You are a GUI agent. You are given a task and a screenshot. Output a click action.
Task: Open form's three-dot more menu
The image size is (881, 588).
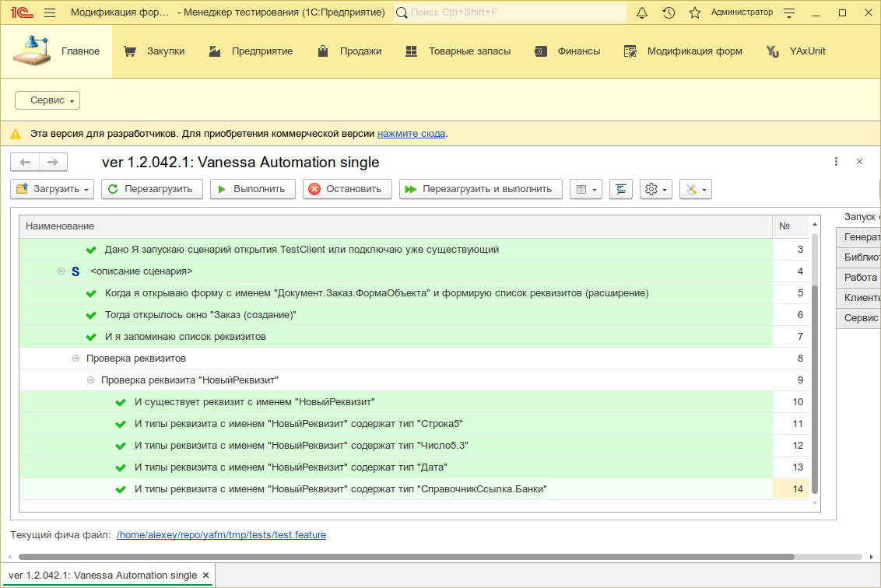click(x=836, y=162)
